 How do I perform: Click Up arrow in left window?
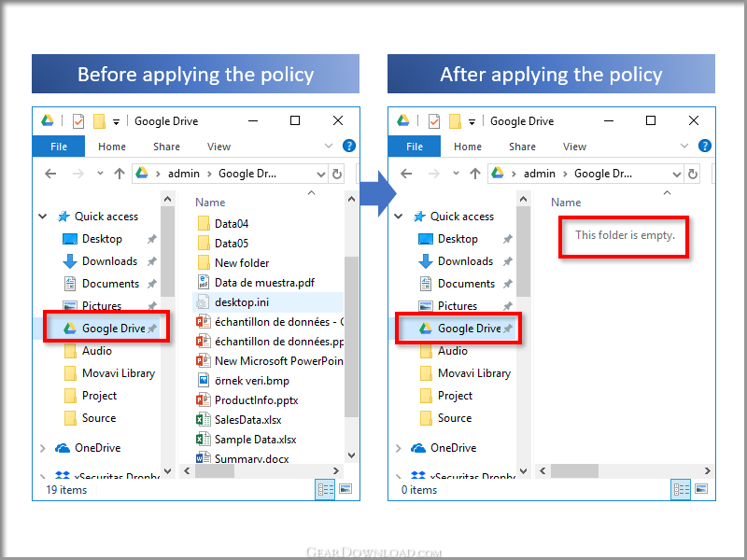click(120, 174)
